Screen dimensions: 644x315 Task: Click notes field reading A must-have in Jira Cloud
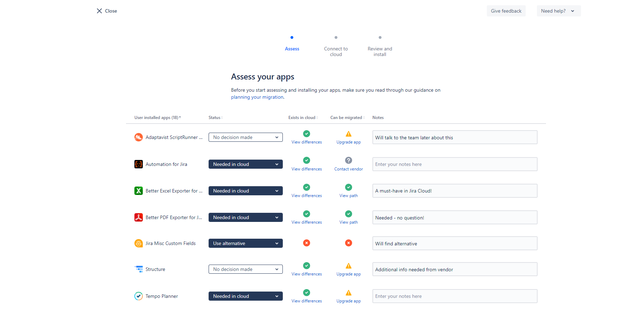click(x=455, y=191)
